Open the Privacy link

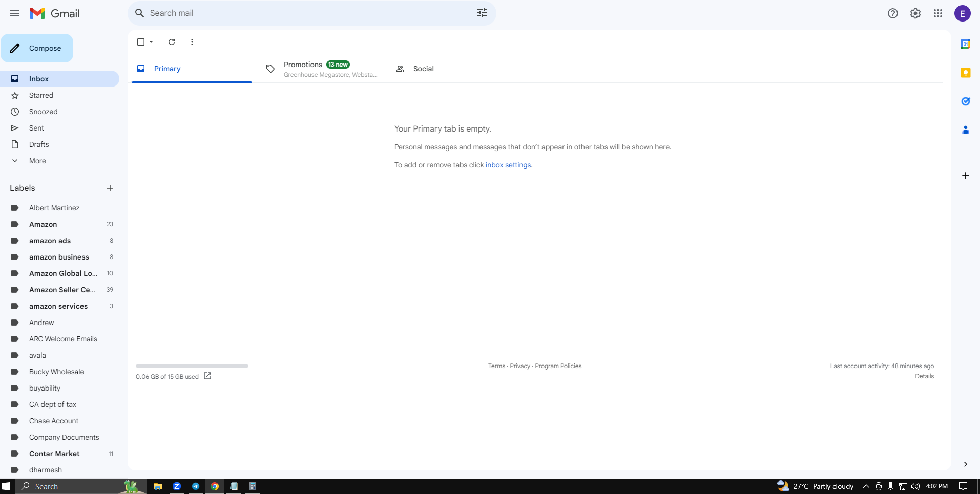point(520,366)
